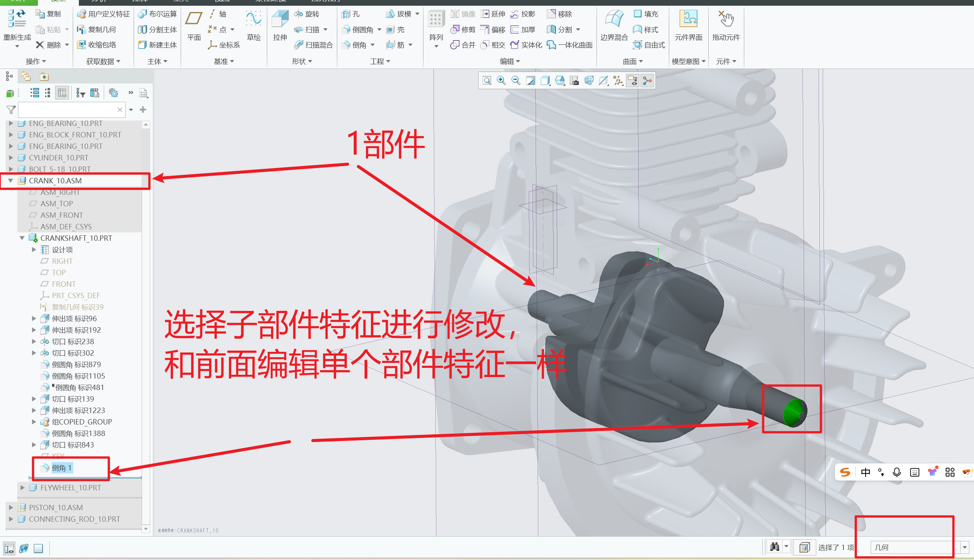The width and height of the screenshot is (974, 560).
Task: Open the 工程 group menu
Action: [380, 61]
